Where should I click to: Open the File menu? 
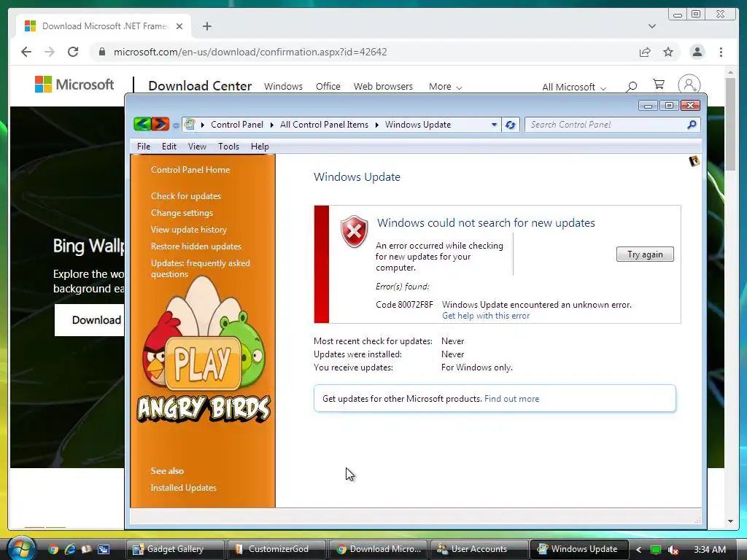pos(144,147)
